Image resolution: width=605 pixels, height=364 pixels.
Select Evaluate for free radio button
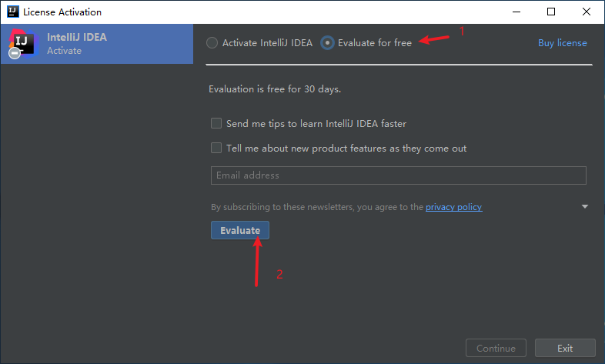[x=327, y=43]
